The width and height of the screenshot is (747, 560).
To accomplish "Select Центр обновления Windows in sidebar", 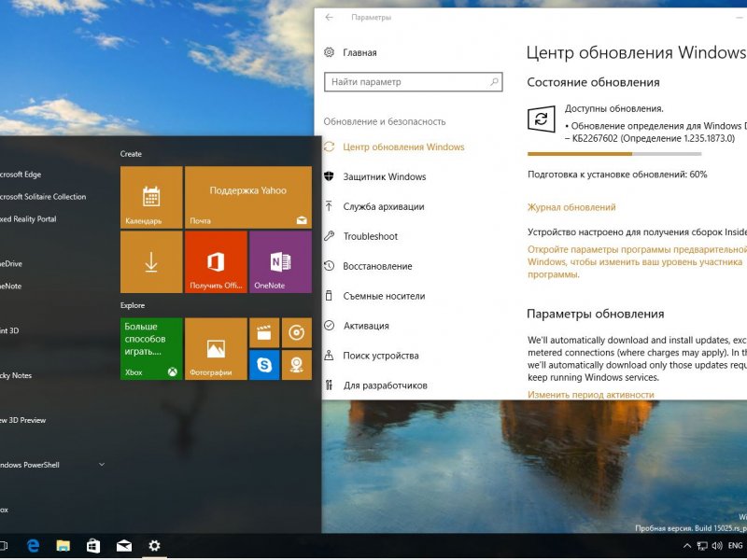I will click(403, 147).
